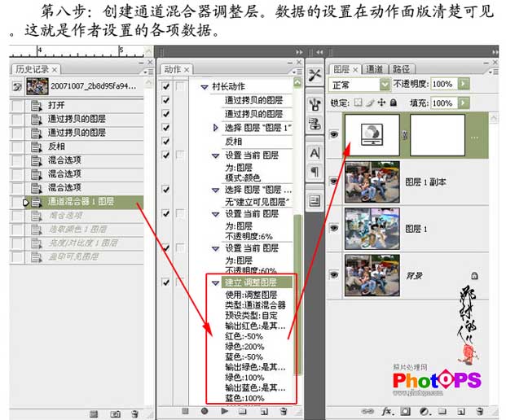Open the opacity slider arrow

coord(463,84)
